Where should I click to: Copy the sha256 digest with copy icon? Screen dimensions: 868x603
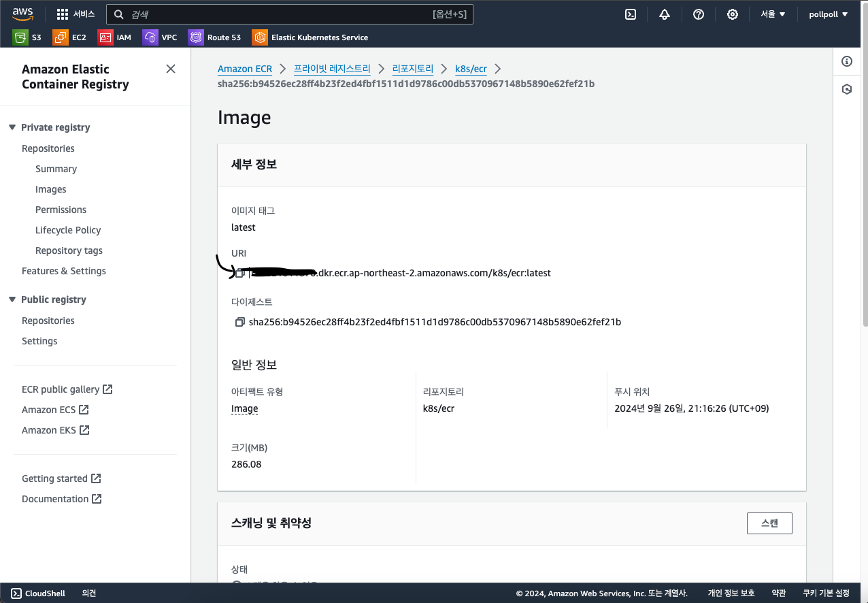(x=239, y=322)
